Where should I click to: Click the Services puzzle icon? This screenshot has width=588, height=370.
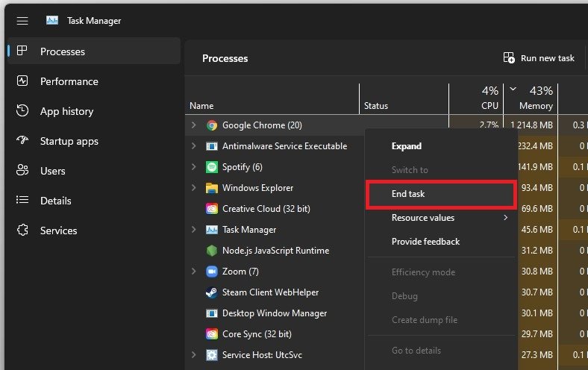22,231
